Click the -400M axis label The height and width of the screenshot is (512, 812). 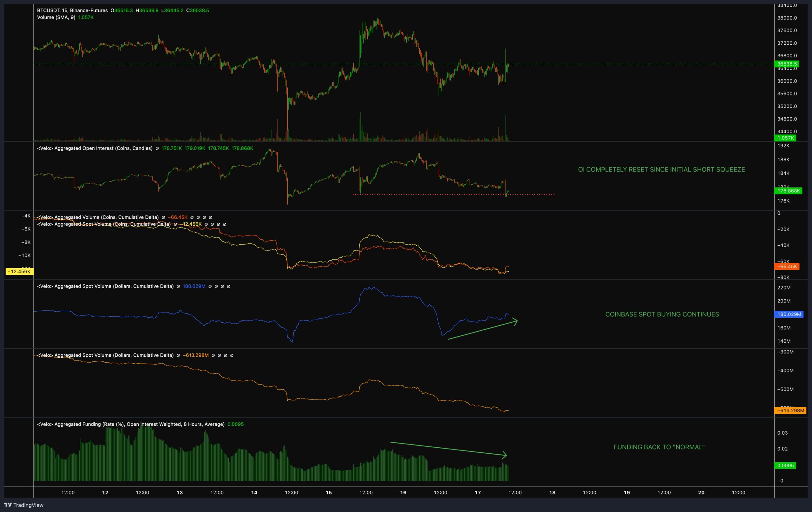785,370
